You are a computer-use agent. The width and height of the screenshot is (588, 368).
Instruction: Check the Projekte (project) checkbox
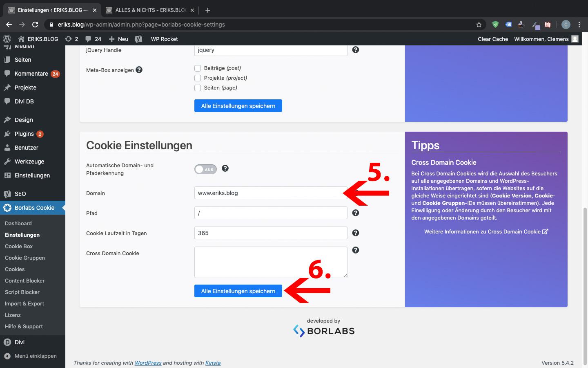point(198,78)
